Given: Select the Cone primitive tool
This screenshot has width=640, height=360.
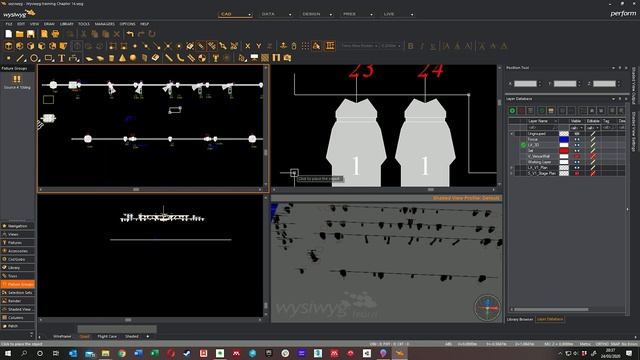Looking at the screenshot, I should [122, 58].
